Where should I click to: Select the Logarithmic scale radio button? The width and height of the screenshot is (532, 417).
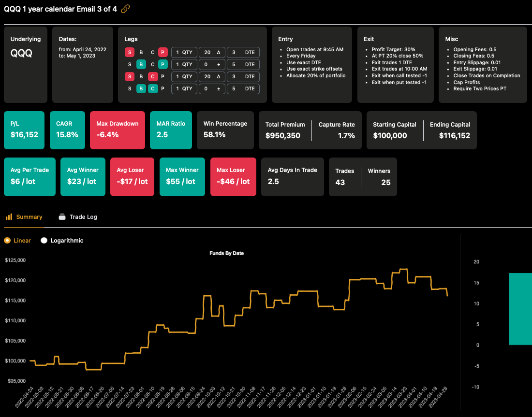click(44, 241)
